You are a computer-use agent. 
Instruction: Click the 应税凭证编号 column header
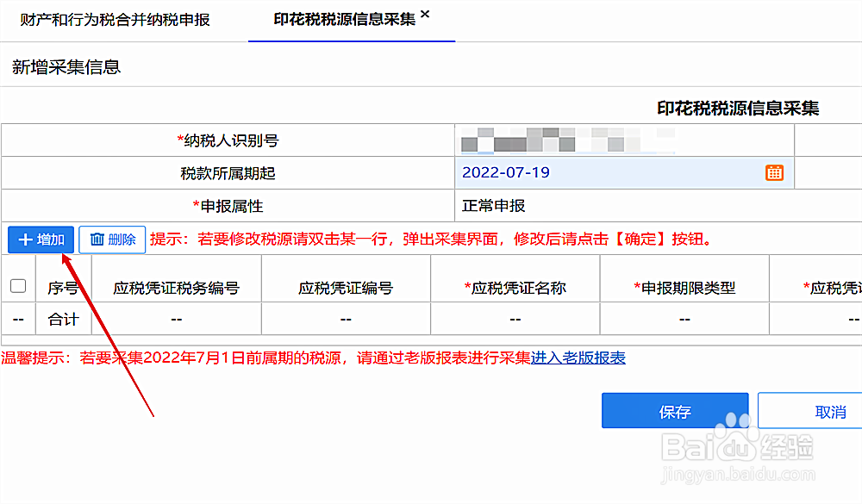[x=345, y=285]
